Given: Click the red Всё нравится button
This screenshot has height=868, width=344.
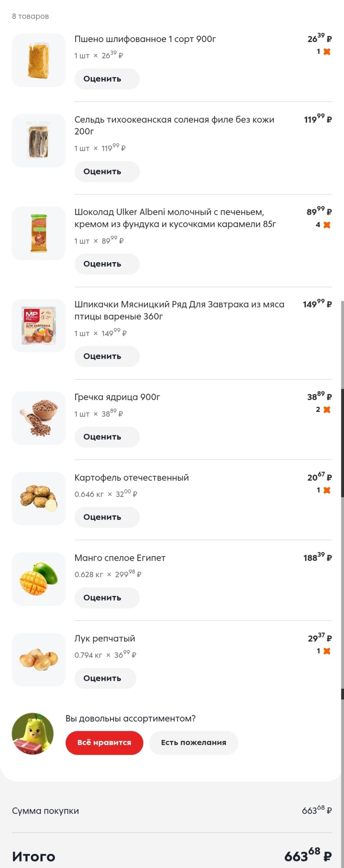Looking at the screenshot, I should point(104,743).
